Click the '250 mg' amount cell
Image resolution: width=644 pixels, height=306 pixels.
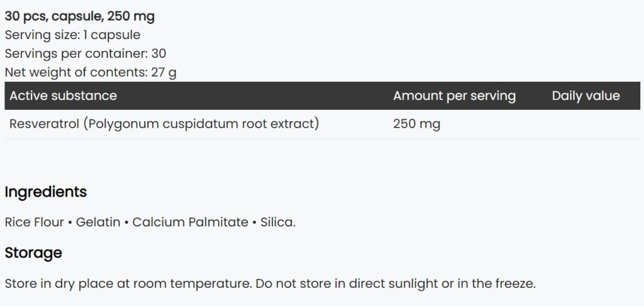point(416,124)
